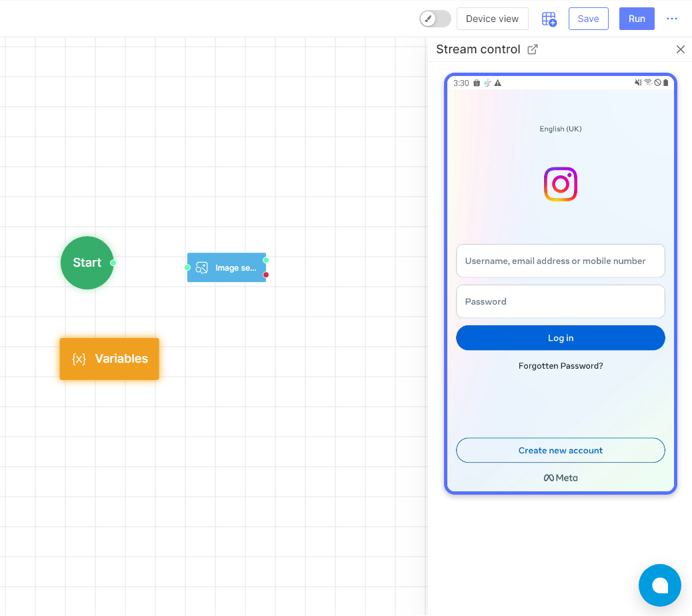Image resolution: width=692 pixels, height=616 pixels.
Task: Click the bag notification icon in status bar
Action: pyautogui.click(x=477, y=83)
